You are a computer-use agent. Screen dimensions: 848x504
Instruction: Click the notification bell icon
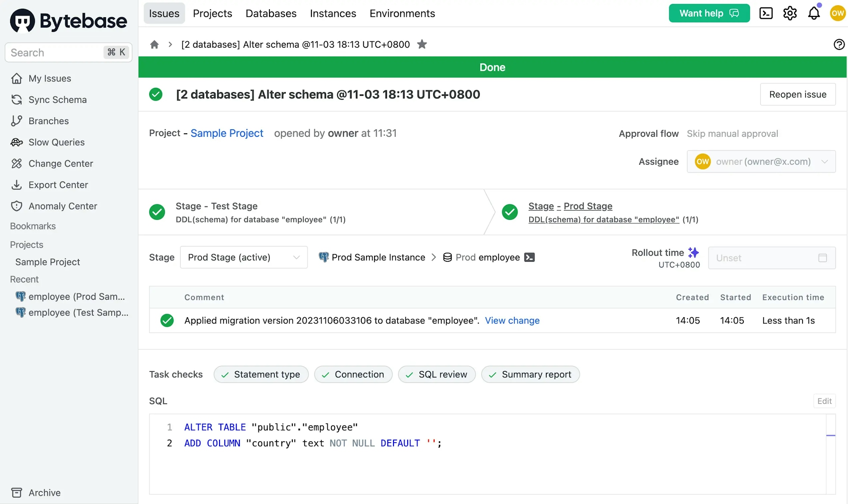tap(814, 13)
